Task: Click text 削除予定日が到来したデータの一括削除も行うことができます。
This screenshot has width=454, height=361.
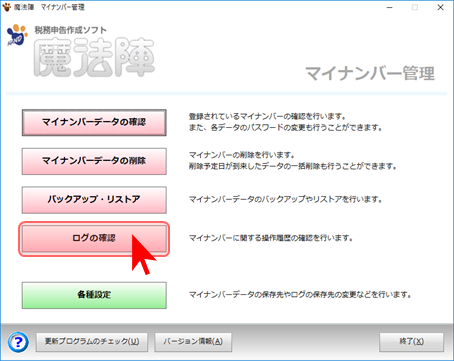Action: [x=293, y=166]
